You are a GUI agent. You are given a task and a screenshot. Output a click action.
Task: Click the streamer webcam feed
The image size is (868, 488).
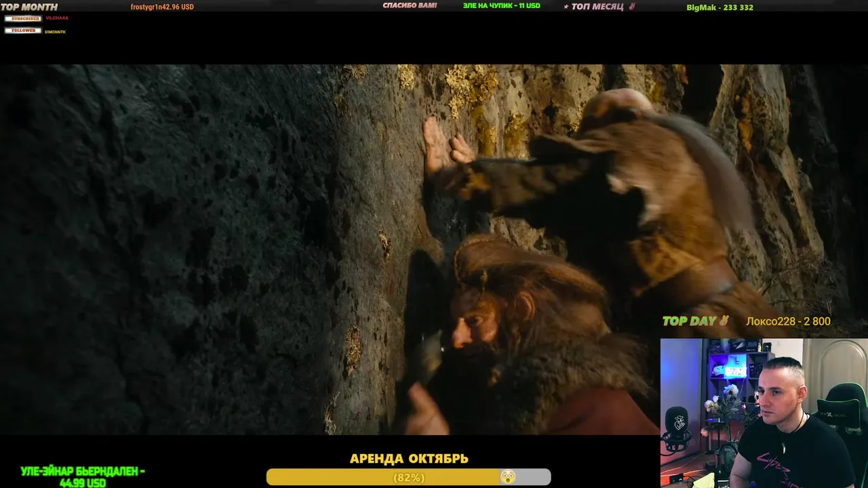(x=764, y=413)
